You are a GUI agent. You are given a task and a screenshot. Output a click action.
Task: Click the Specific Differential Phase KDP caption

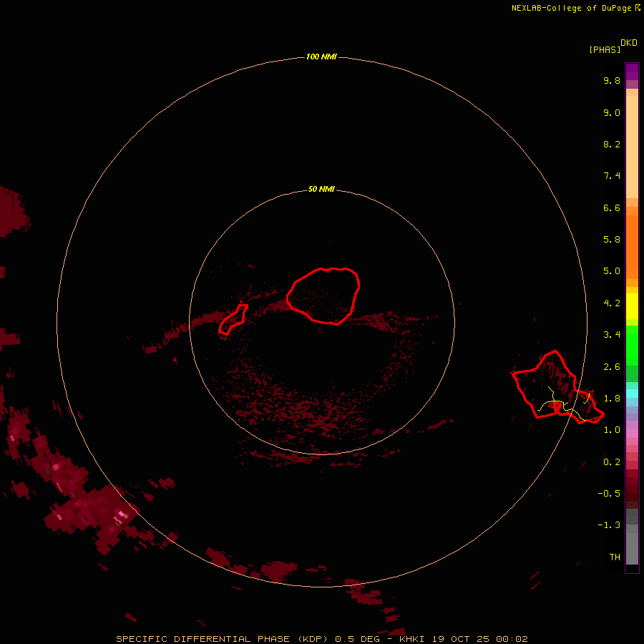[321, 639]
